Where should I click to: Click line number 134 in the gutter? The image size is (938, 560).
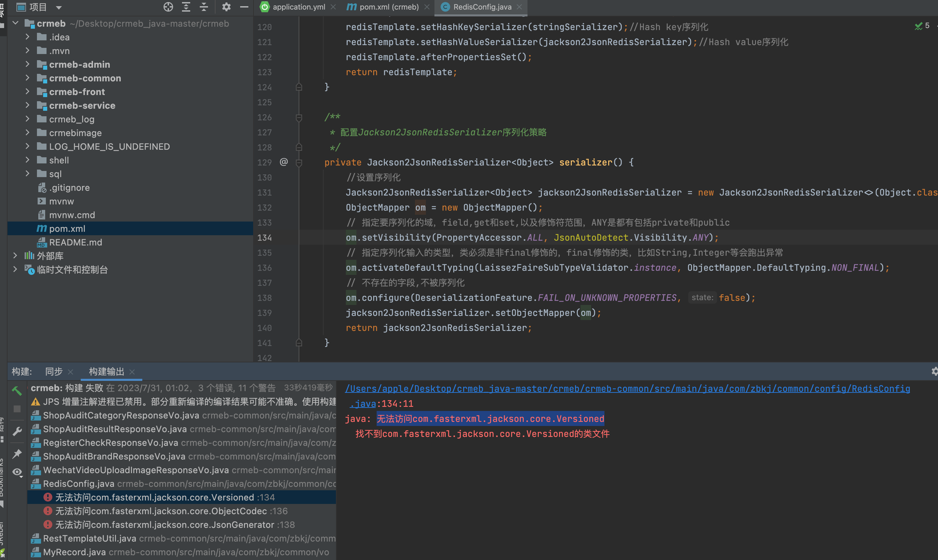pos(264,238)
